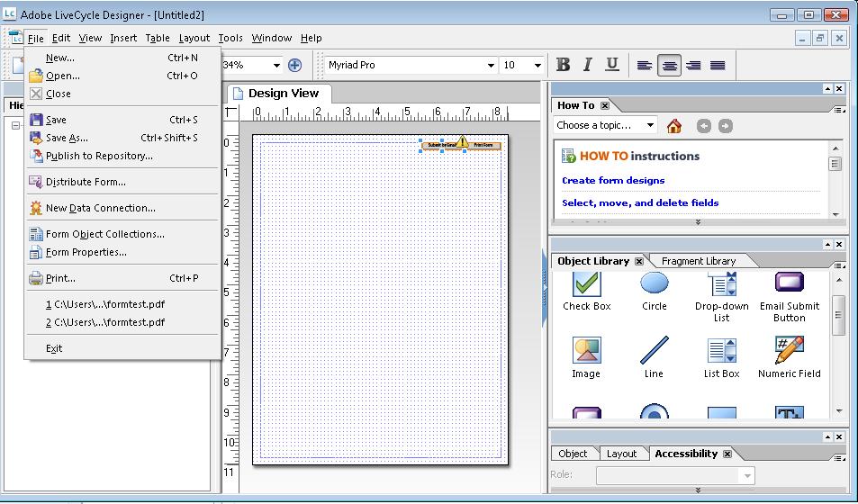The image size is (858, 504).
Task: Switch to the Fragment Library tab
Action: (x=698, y=261)
